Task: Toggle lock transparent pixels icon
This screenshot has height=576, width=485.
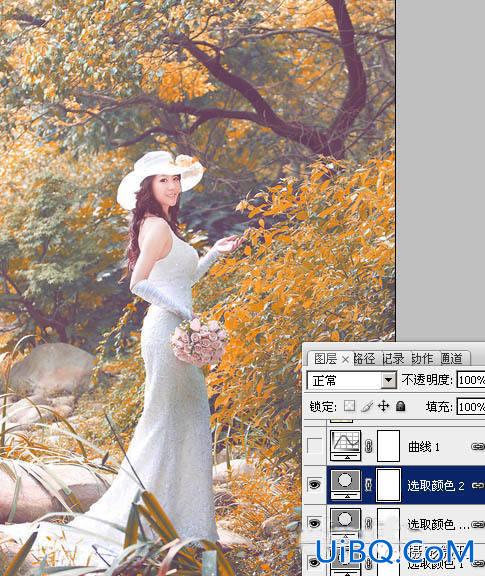Action: 349,406
